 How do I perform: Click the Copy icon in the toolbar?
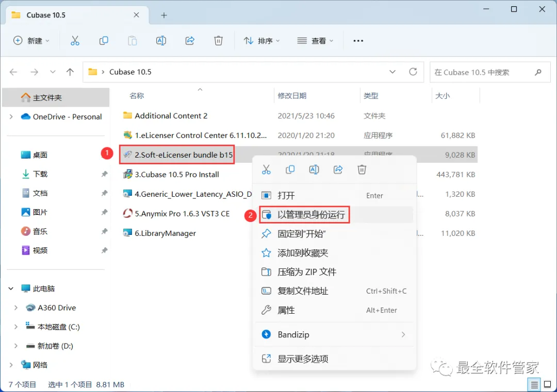103,41
